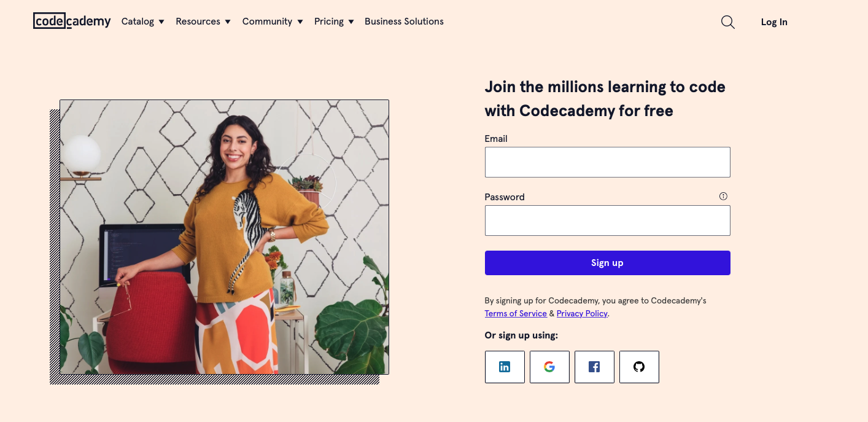This screenshot has height=422, width=868.
Task: Click the Codecademy logo
Action: [72, 21]
